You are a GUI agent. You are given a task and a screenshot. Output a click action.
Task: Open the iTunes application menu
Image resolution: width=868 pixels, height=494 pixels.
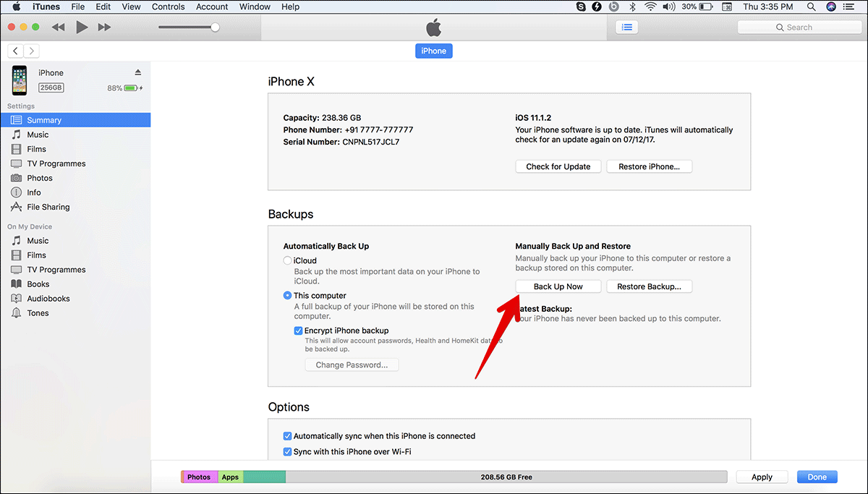pyautogui.click(x=46, y=7)
